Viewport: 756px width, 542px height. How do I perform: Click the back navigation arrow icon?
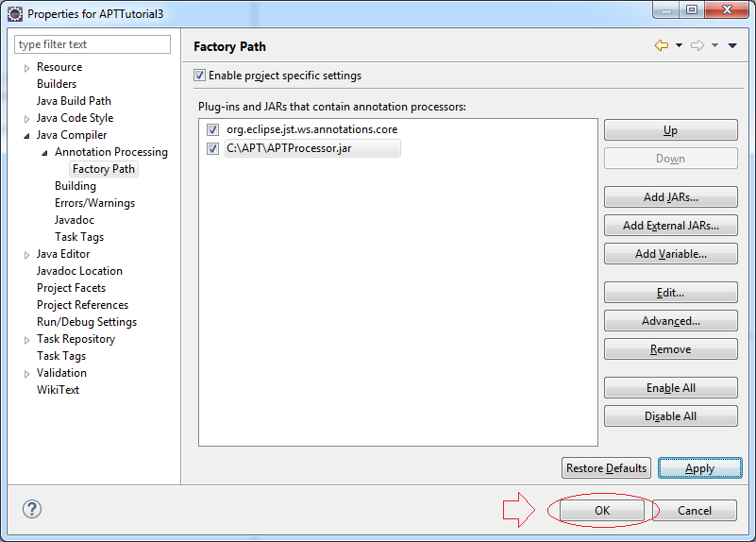(662, 46)
